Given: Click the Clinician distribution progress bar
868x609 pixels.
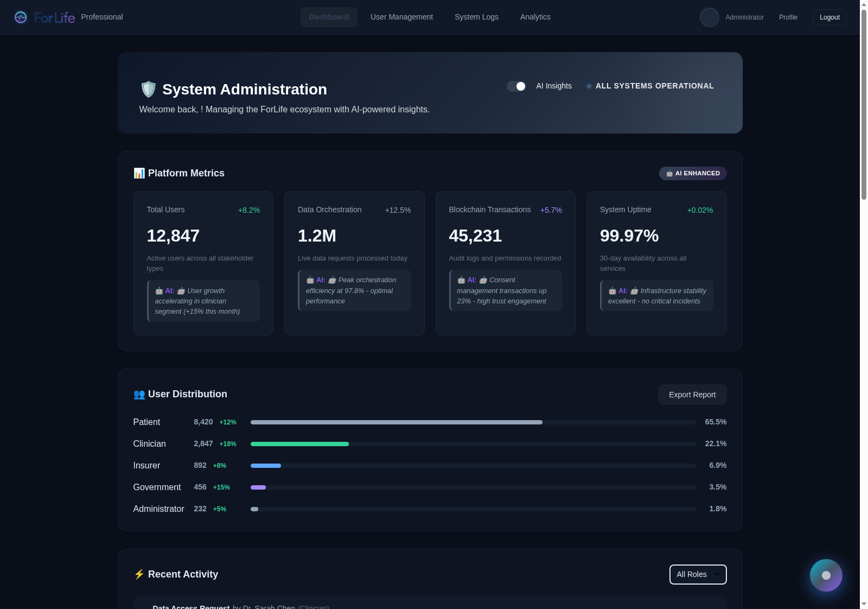Looking at the screenshot, I should 473,444.
